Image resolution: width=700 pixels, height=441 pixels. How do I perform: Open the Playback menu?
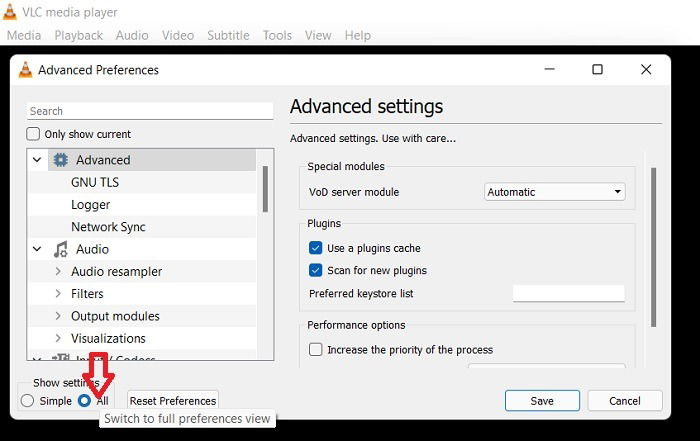pyautogui.click(x=79, y=35)
